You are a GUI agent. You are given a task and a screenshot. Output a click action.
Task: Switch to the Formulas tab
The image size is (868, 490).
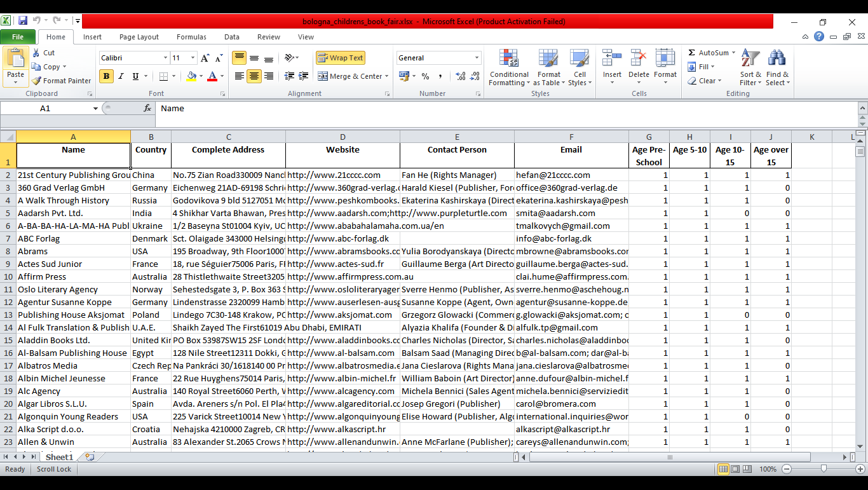click(191, 37)
